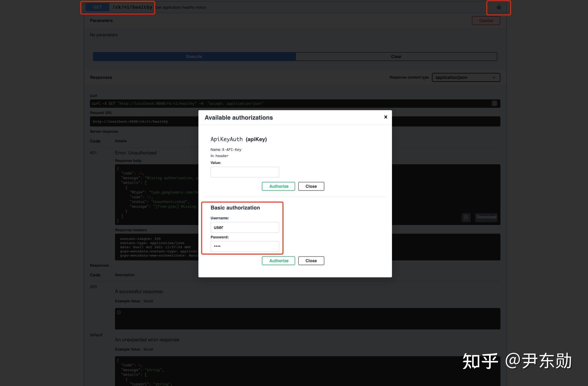Open the Response content type dropdown
The width and height of the screenshot is (588, 386).
(466, 77)
